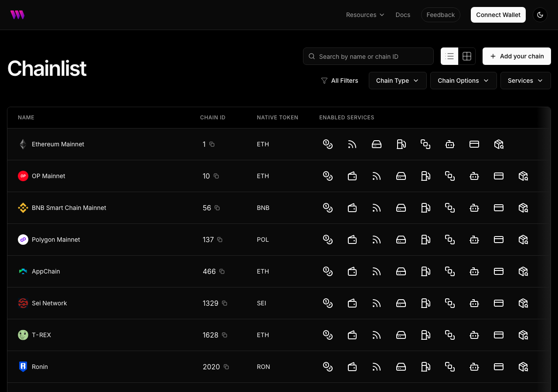
Task: Copy the Sei Network chain ID 1329
Action: tap(225, 303)
